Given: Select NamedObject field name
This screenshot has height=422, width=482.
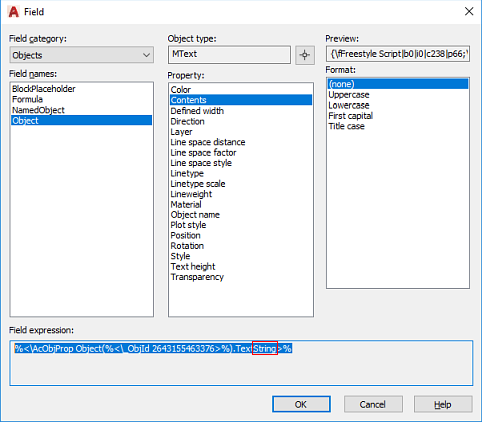Looking at the screenshot, I should [38, 110].
